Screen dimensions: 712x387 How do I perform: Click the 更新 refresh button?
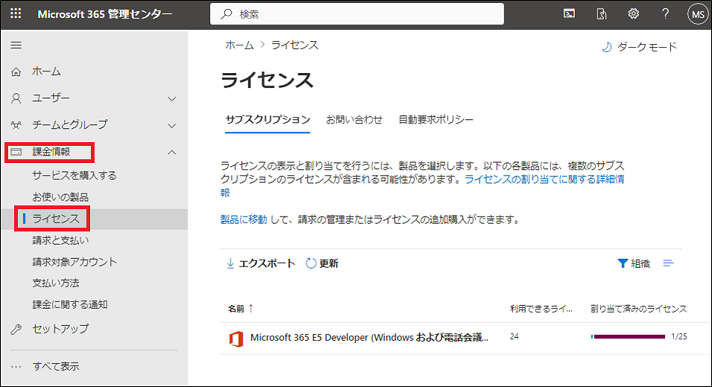tap(322, 263)
